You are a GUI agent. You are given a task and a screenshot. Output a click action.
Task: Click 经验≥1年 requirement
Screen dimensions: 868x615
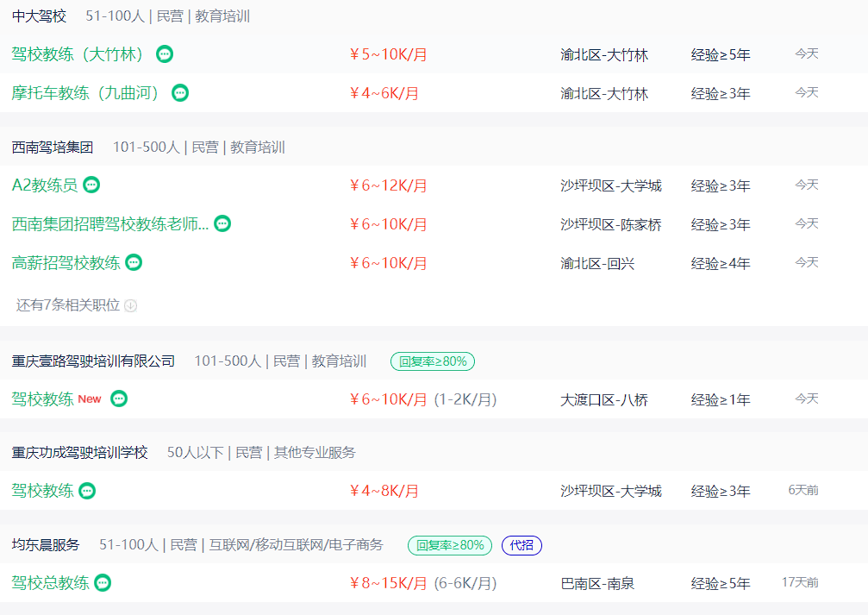[721, 399]
